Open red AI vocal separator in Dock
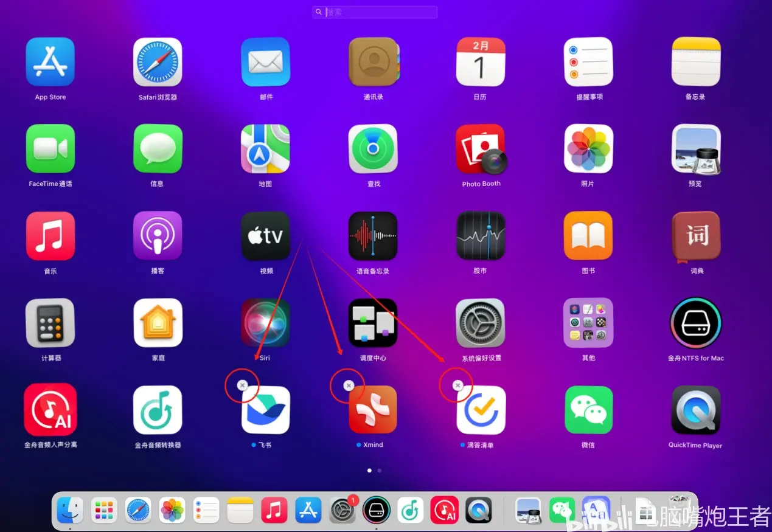This screenshot has height=532, width=772. [445, 510]
